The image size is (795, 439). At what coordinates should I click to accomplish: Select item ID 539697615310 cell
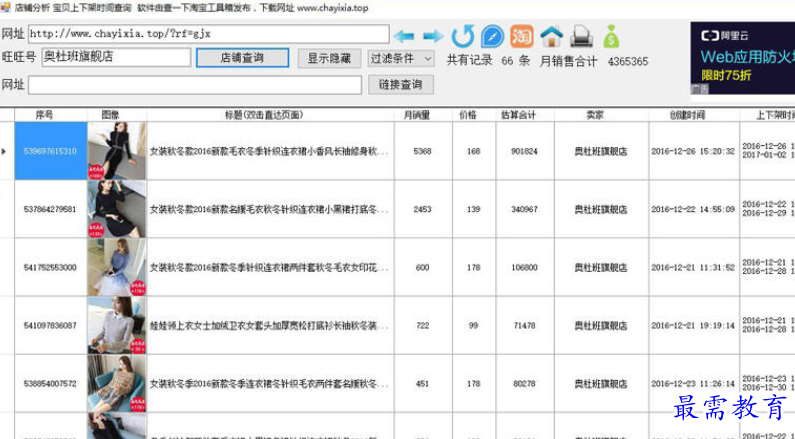pyautogui.click(x=51, y=151)
